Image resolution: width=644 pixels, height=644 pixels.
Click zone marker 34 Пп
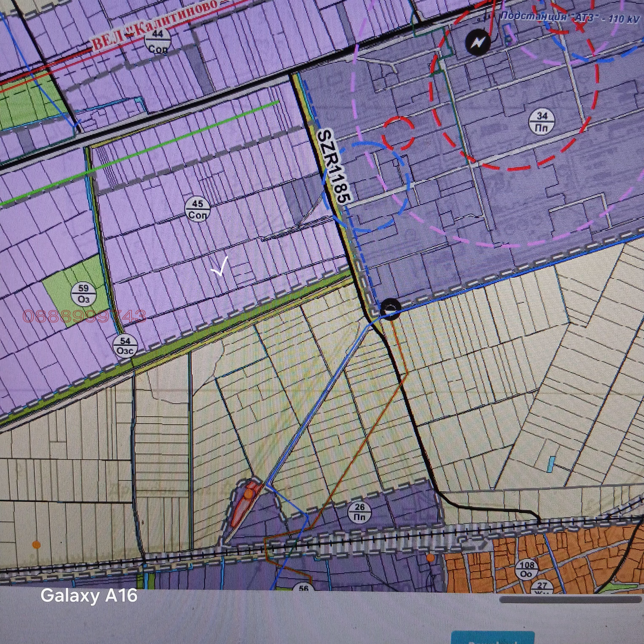click(x=542, y=122)
